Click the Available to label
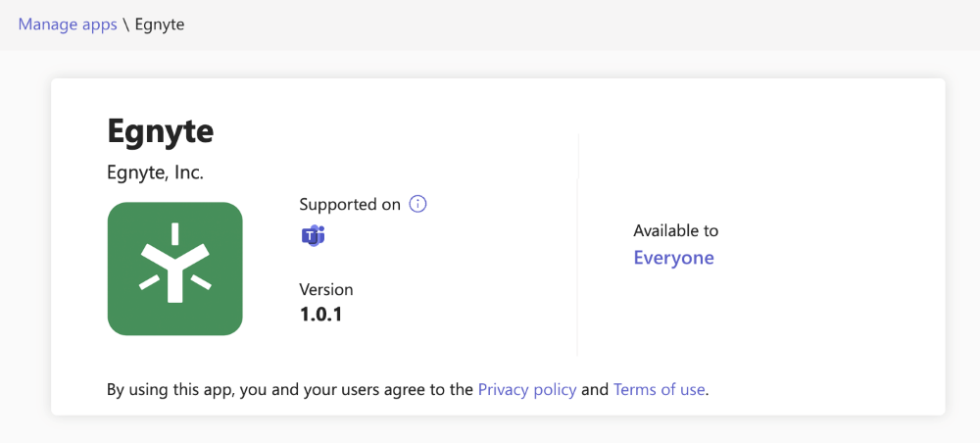This screenshot has width=980, height=443. [675, 230]
